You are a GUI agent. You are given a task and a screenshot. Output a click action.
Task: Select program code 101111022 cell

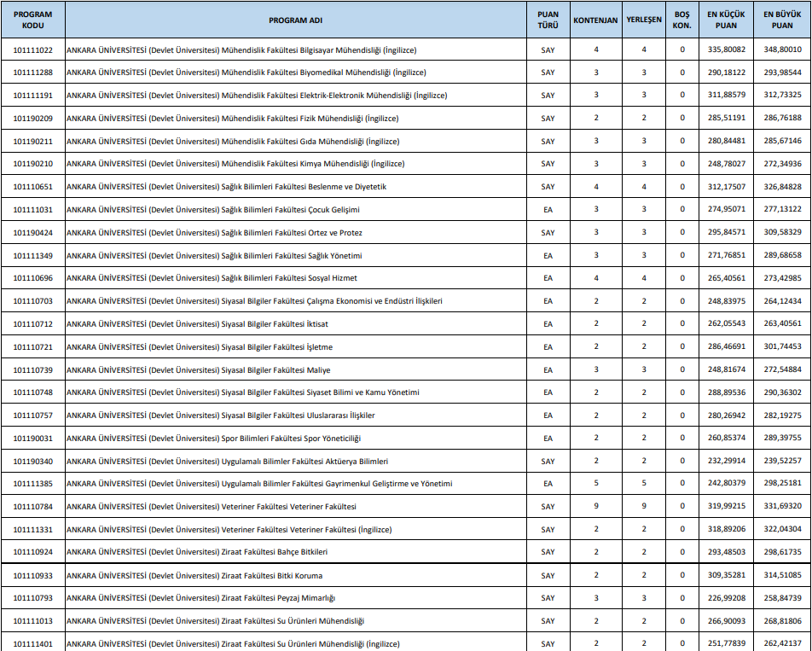click(x=33, y=49)
